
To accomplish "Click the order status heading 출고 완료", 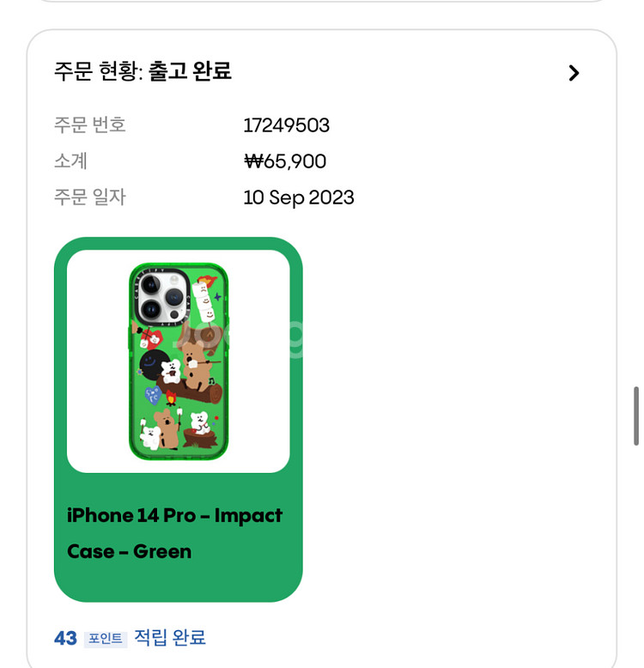I will pyautogui.click(x=190, y=70).
